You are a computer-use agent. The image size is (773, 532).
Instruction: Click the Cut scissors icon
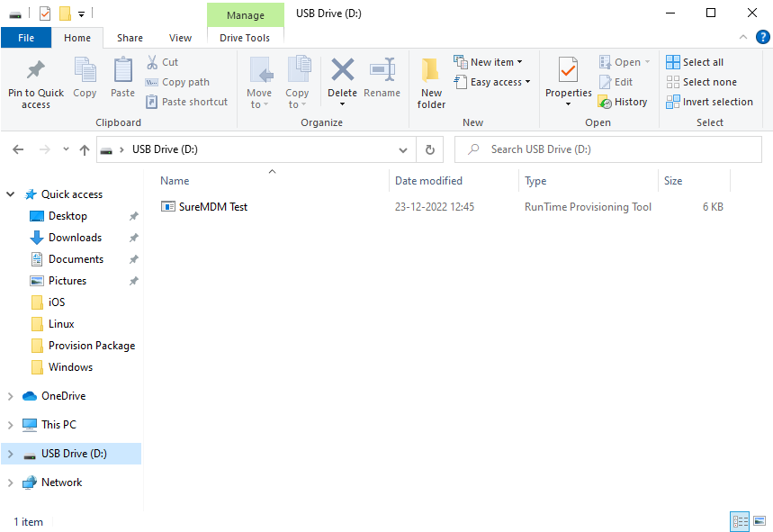[x=152, y=62]
